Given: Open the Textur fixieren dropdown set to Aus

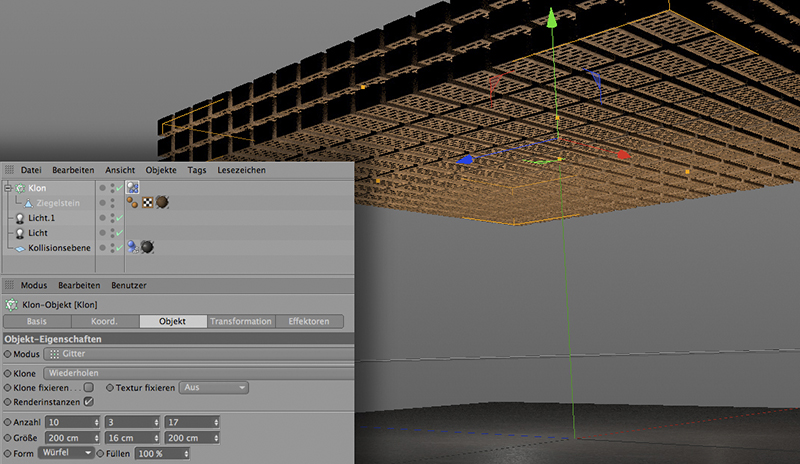Looking at the screenshot, I should [214, 387].
